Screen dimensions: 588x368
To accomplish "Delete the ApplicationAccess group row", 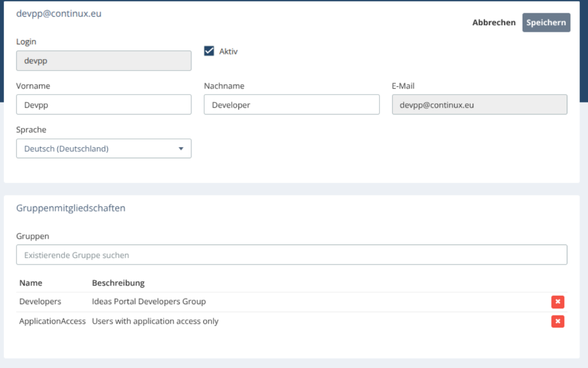I will click(558, 321).
